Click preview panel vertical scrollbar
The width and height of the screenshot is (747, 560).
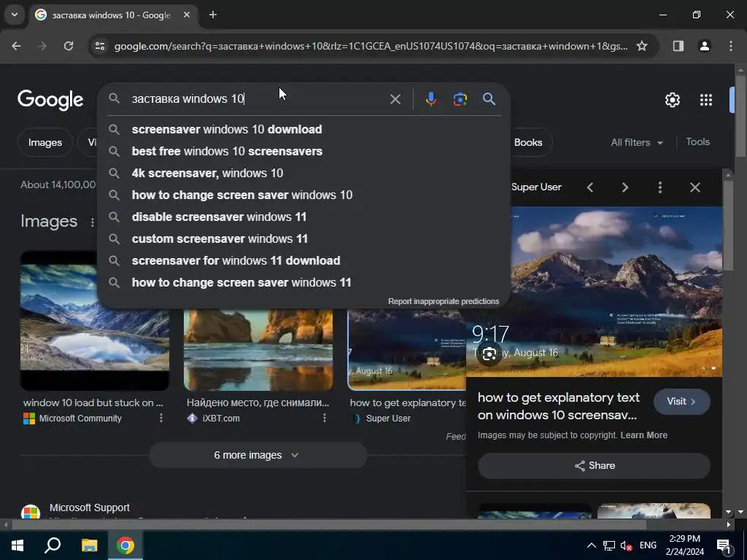(x=728, y=226)
